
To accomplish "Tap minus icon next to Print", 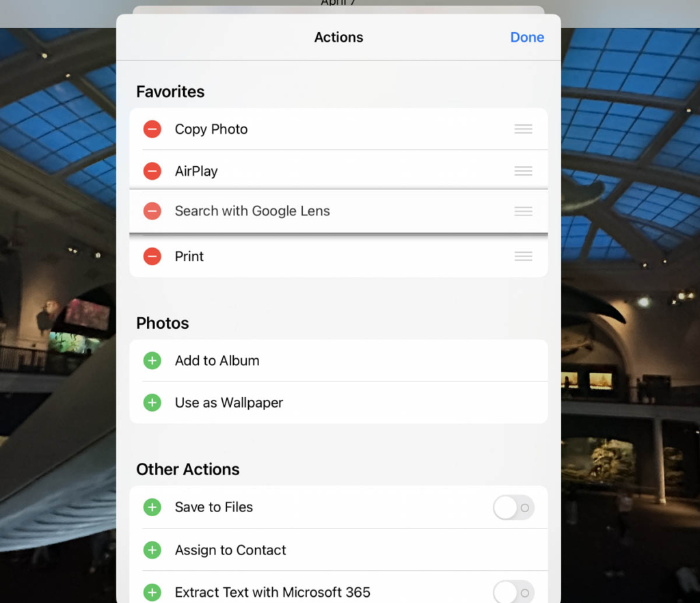I will pos(152,256).
